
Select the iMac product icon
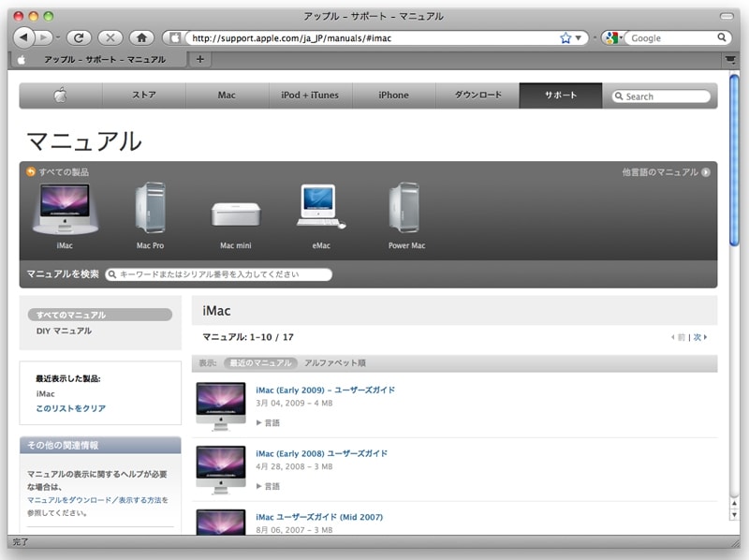tap(65, 215)
